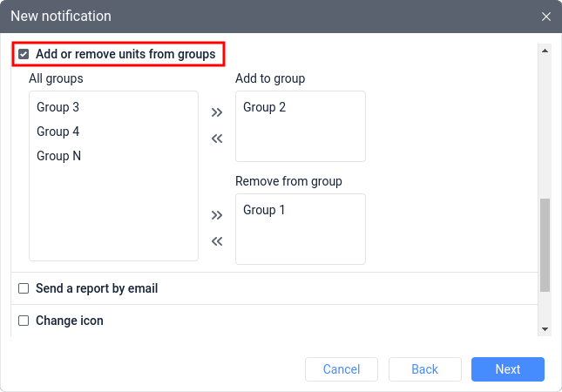Click the move-right arrows for Remove from group
The height and width of the screenshot is (392, 562).
[x=217, y=215]
